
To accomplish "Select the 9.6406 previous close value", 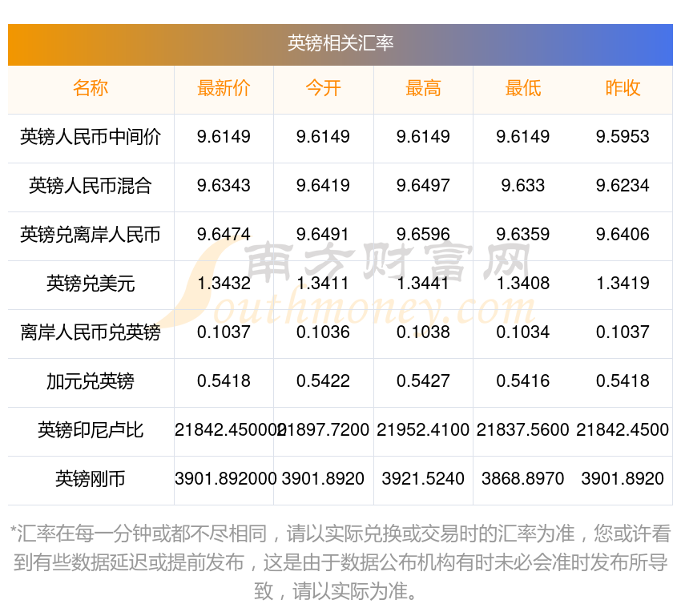I will tap(623, 235).
